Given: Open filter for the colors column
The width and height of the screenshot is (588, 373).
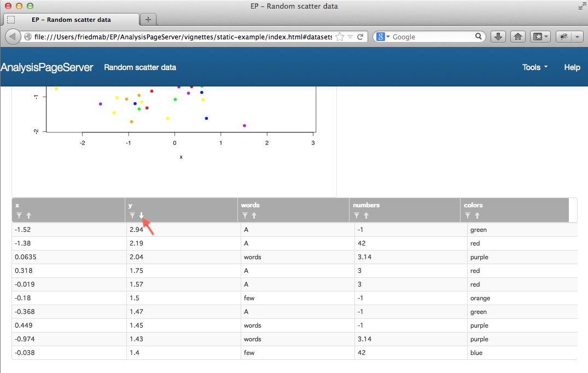Looking at the screenshot, I should pos(468,215).
